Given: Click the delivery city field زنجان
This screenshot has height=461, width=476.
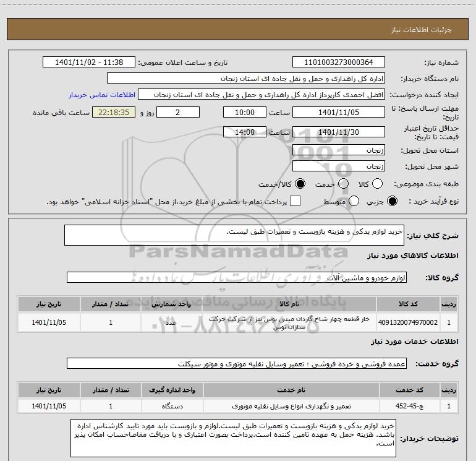Looking at the screenshot, I should click(339, 166).
